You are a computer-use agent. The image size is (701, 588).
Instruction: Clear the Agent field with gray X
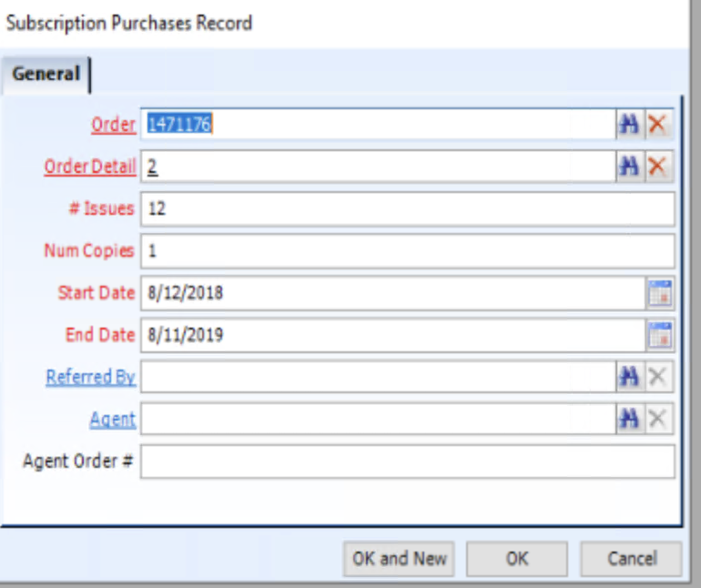tap(658, 419)
